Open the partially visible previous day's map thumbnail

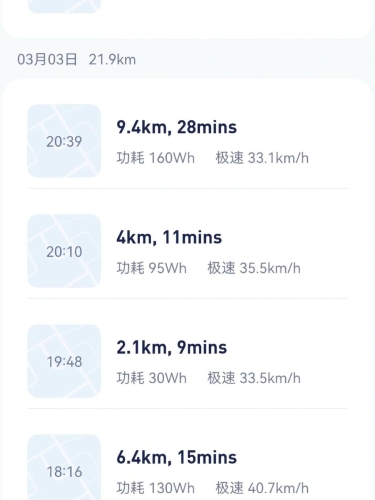tap(64, 6)
